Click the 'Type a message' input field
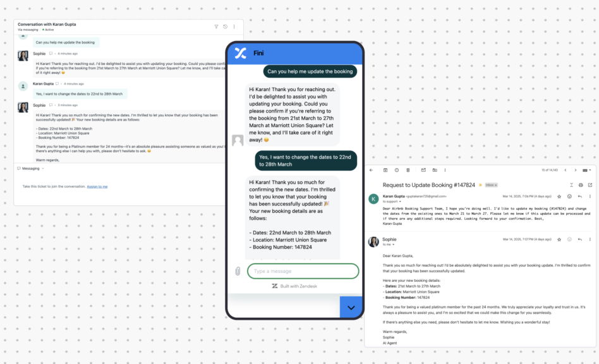 tap(303, 271)
